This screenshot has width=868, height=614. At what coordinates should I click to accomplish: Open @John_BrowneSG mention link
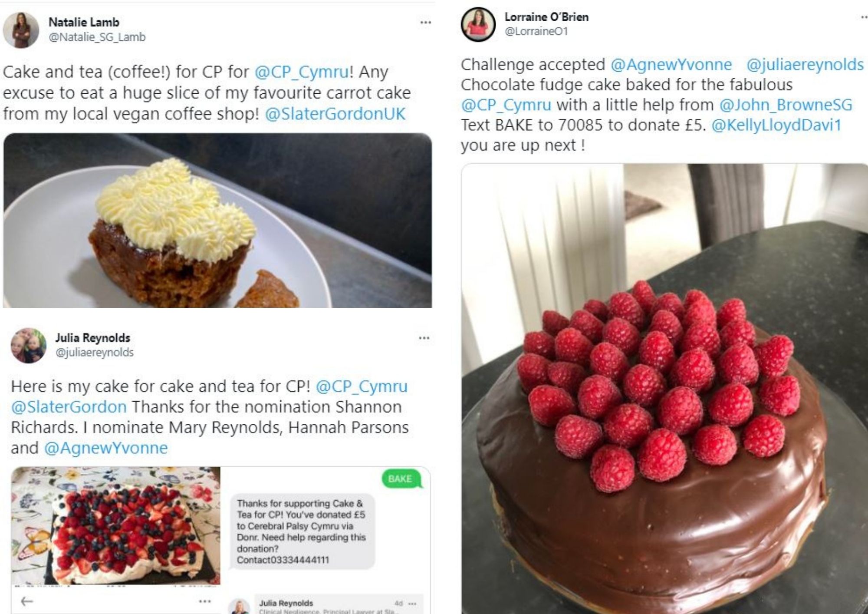786,105
